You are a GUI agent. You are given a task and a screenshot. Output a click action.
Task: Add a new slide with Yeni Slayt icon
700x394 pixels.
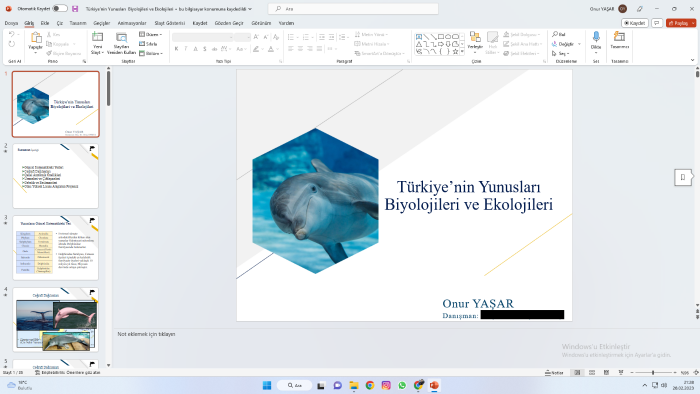click(x=97, y=37)
